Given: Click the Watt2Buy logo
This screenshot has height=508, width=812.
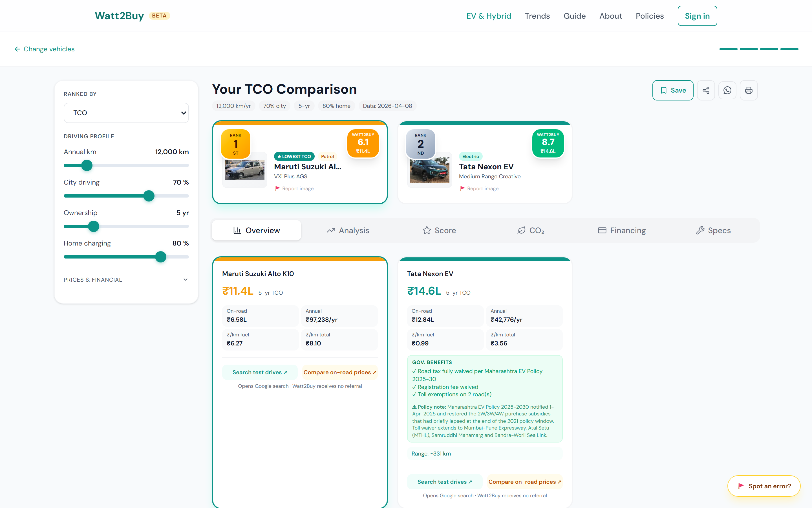Looking at the screenshot, I should [x=119, y=16].
